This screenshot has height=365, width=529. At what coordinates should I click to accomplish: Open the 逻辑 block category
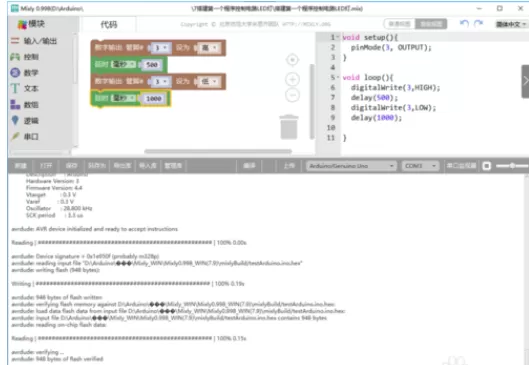point(25,120)
